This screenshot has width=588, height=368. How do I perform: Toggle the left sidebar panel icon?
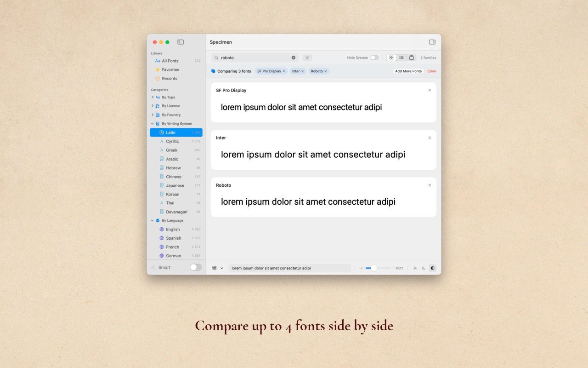(x=181, y=42)
